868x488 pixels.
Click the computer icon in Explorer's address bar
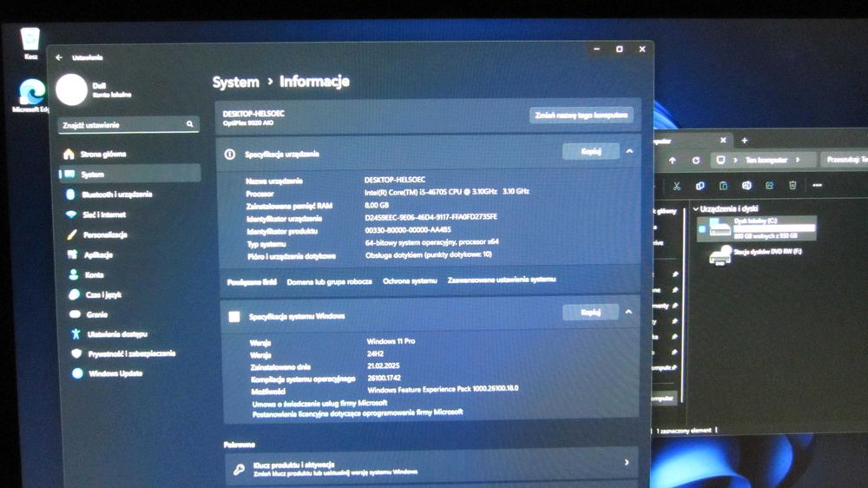tap(720, 160)
